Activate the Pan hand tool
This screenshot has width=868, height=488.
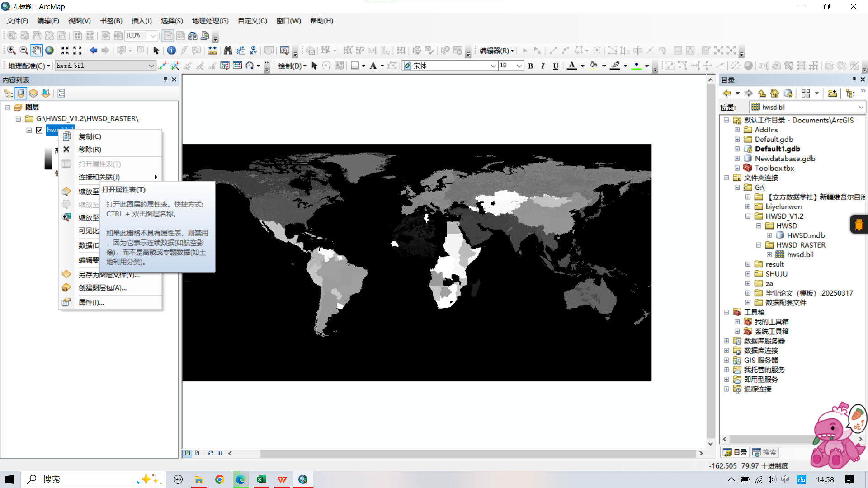[x=37, y=50]
